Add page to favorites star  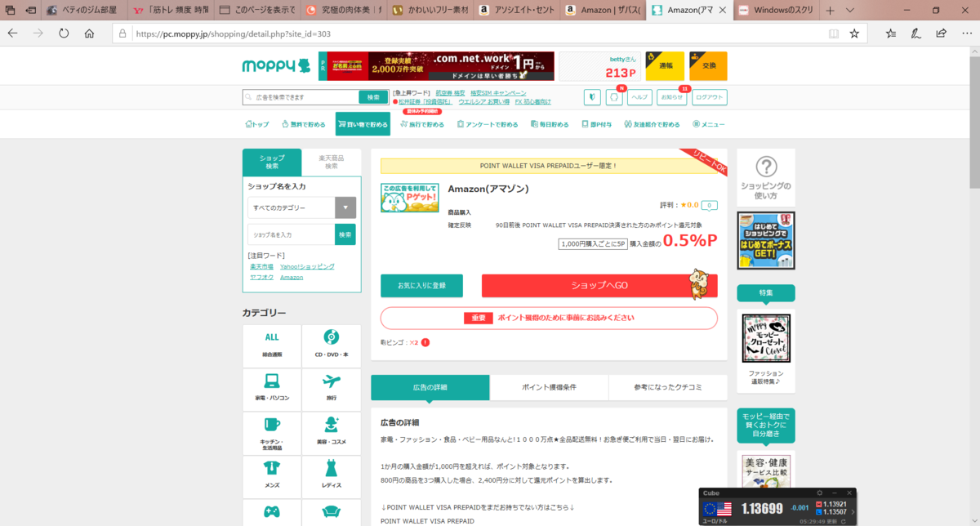click(x=854, y=33)
